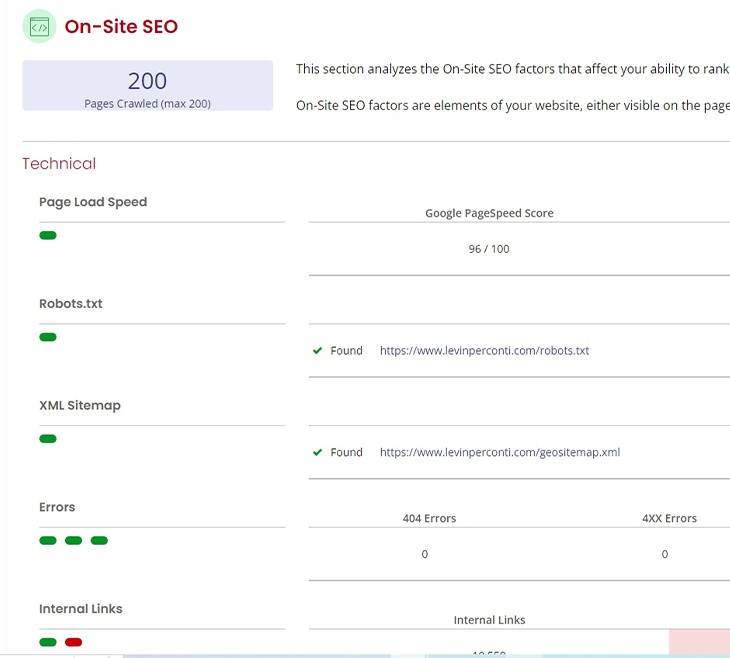Select the third green pill under Errors
The width and height of the screenshot is (730, 658).
(99, 541)
